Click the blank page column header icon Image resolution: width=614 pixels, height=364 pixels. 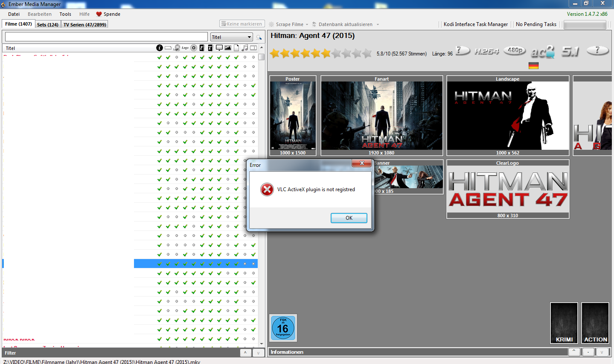click(x=236, y=48)
